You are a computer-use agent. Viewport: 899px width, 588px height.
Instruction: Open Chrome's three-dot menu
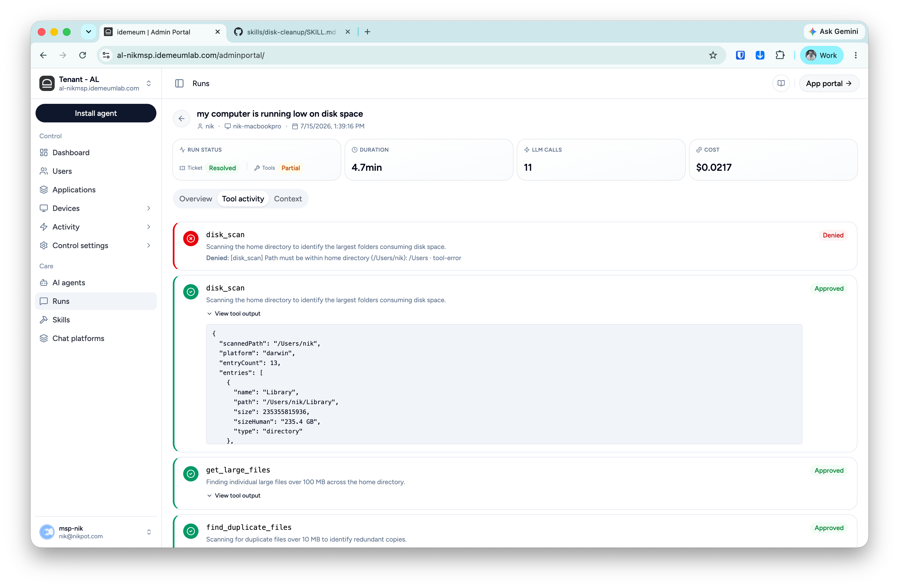pos(856,55)
